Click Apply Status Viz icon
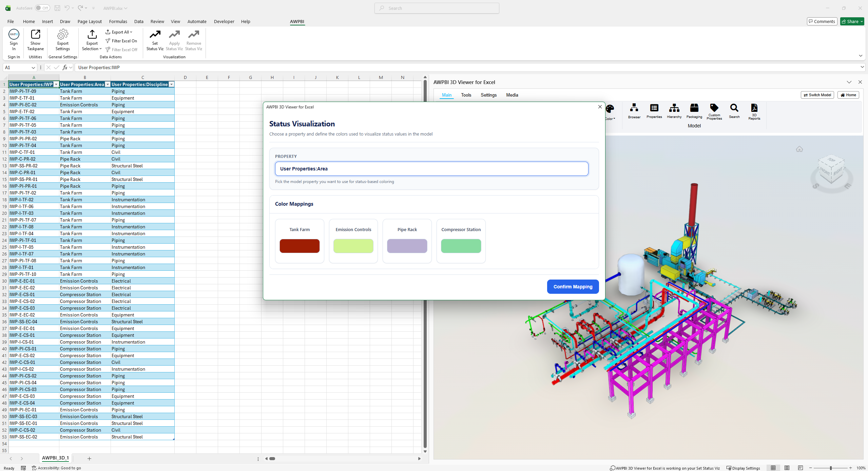868x471 pixels. 174,35
